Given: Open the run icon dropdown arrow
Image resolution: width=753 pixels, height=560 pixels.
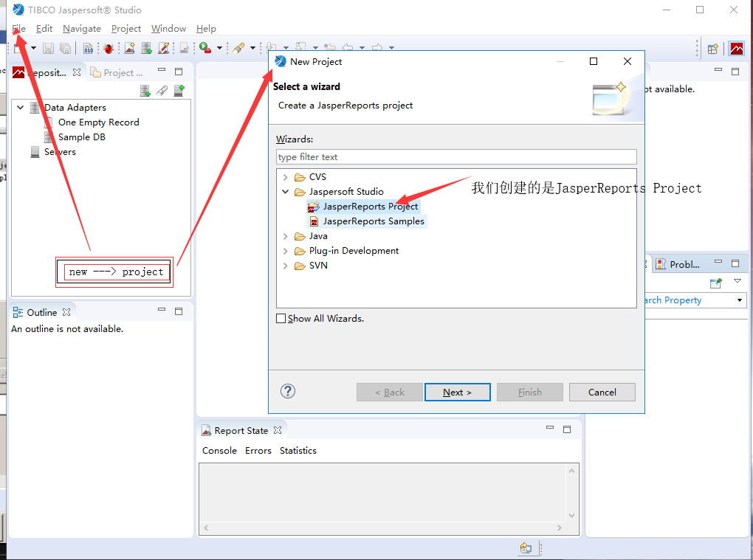Looking at the screenshot, I should pos(219,48).
